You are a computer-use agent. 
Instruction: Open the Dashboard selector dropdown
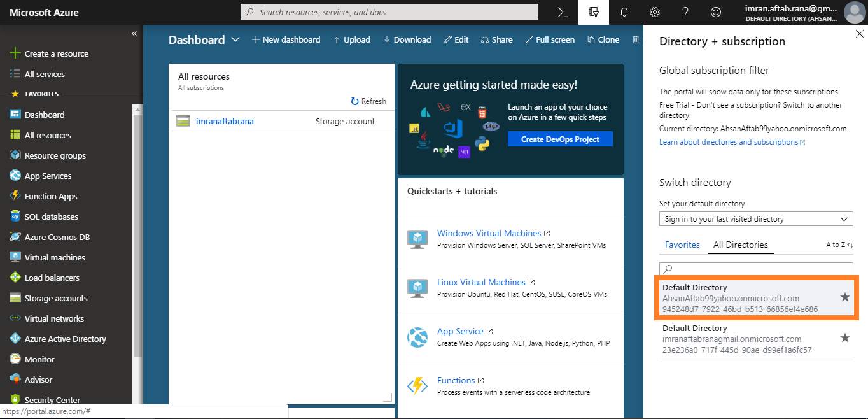[235, 39]
